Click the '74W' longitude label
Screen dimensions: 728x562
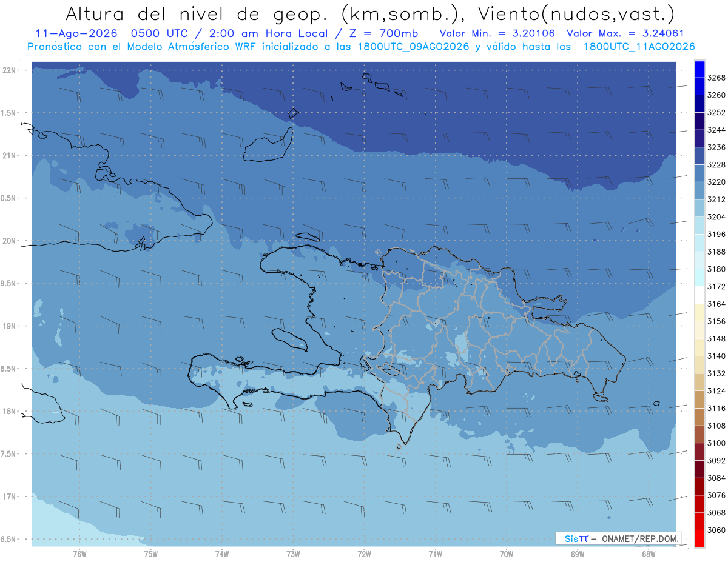[222, 554]
